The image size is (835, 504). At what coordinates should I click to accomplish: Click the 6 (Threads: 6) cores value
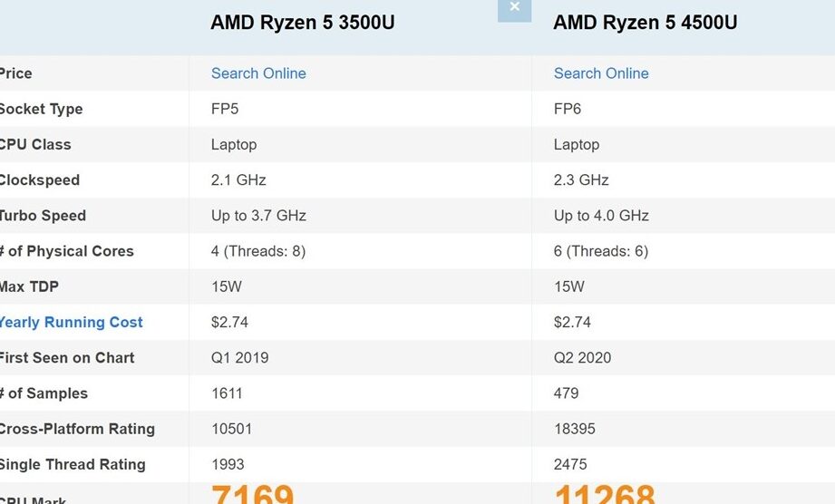[601, 251]
